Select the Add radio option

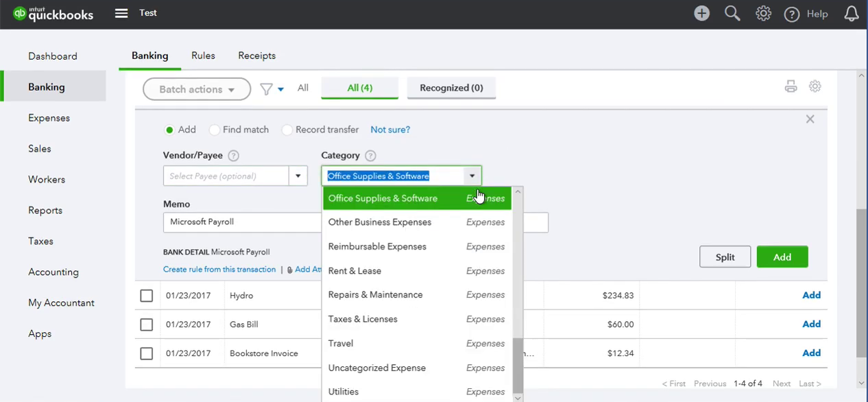tap(169, 130)
